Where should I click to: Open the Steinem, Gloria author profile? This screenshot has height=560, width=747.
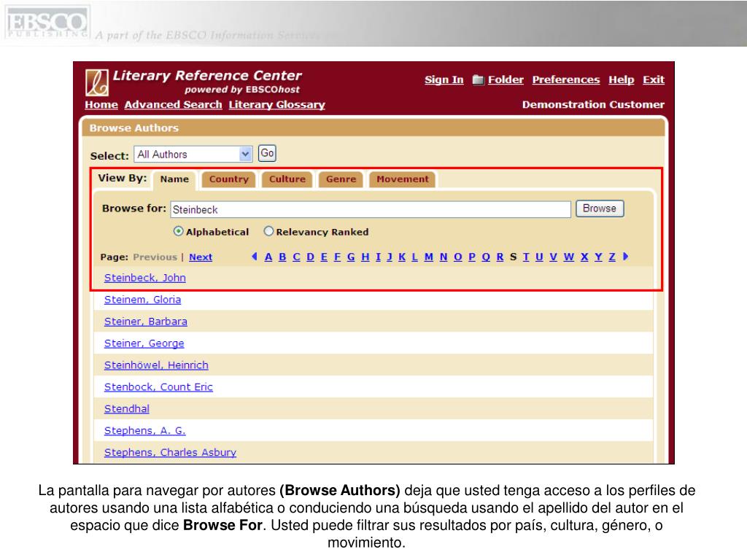[142, 300]
